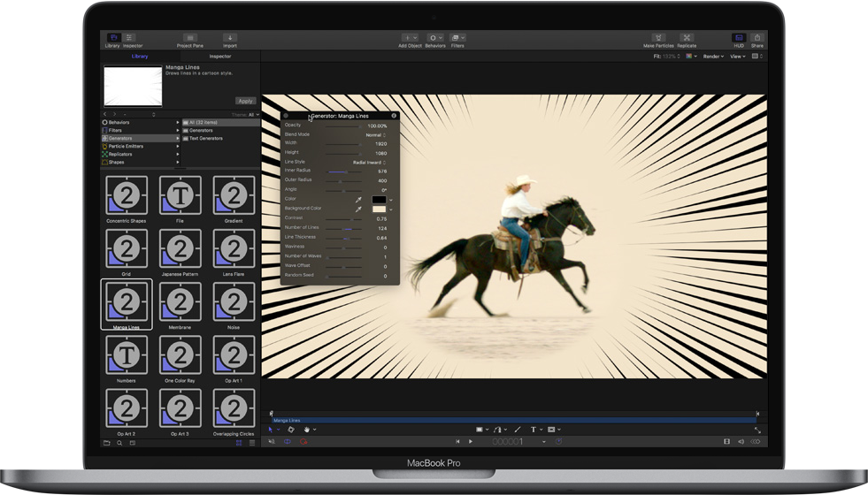868x495 pixels.
Task: Click the Import icon in the toolbar
Action: coord(229,40)
